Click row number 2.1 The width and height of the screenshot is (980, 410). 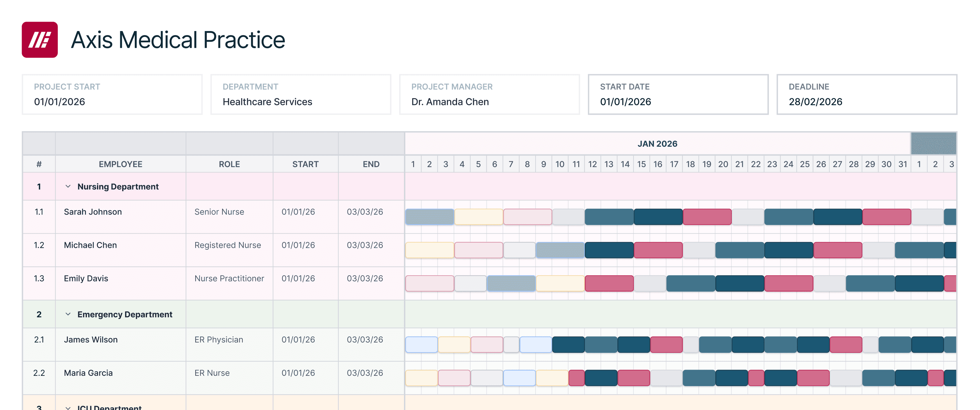tap(39, 340)
